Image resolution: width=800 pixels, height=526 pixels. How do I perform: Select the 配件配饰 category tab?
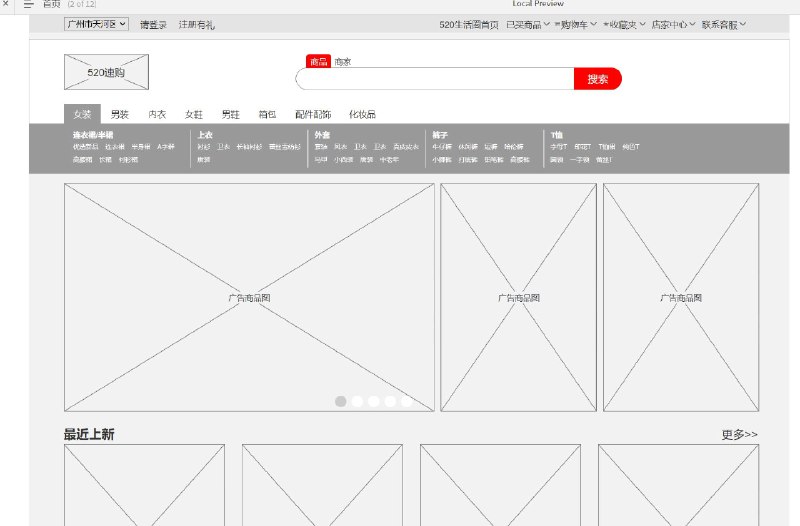[313, 114]
